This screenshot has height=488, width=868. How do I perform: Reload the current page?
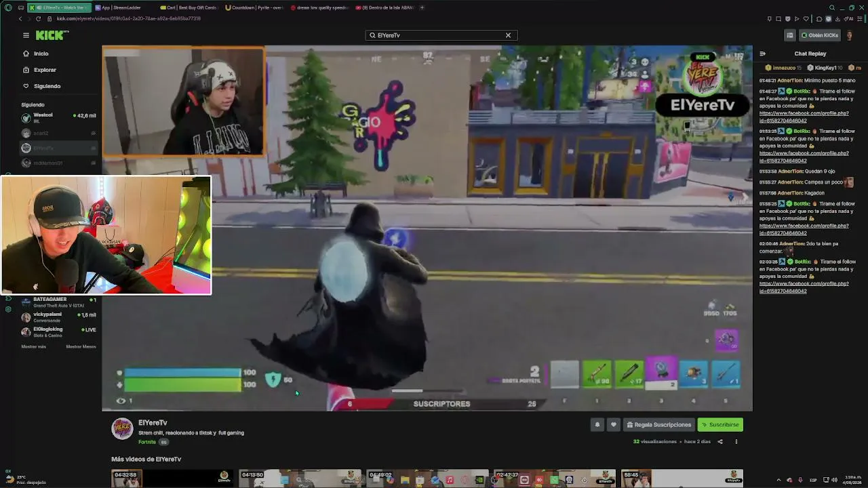click(x=38, y=18)
